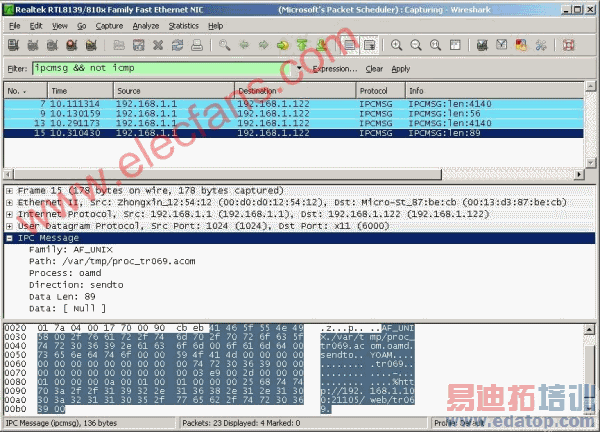Open the Analyze menu
The width and height of the screenshot is (600, 432).
point(146,26)
